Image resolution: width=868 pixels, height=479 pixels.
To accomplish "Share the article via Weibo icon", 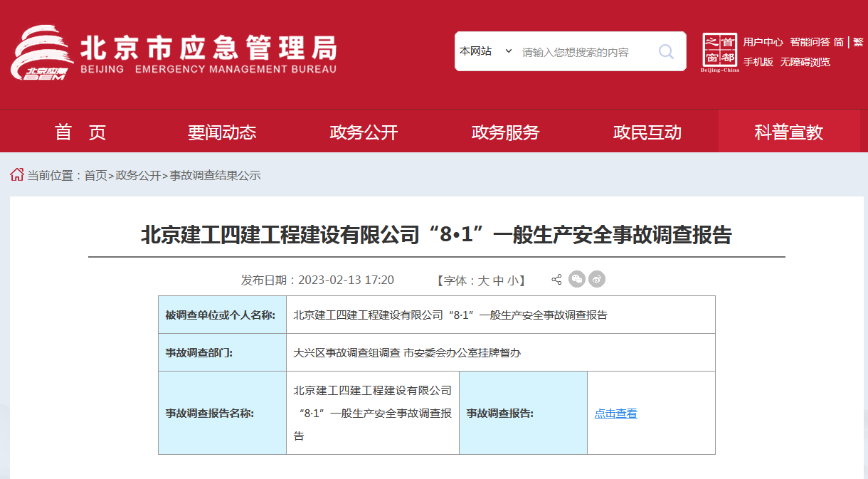I will tap(597, 279).
